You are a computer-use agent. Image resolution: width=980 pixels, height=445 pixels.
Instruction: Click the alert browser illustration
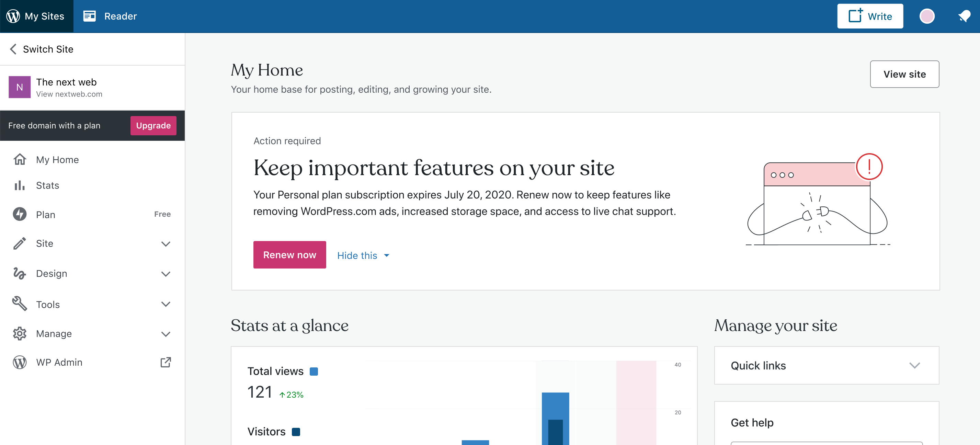pyautogui.click(x=818, y=200)
